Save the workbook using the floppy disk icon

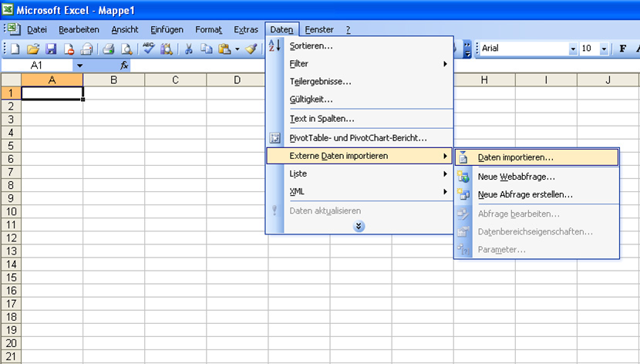pos(50,49)
